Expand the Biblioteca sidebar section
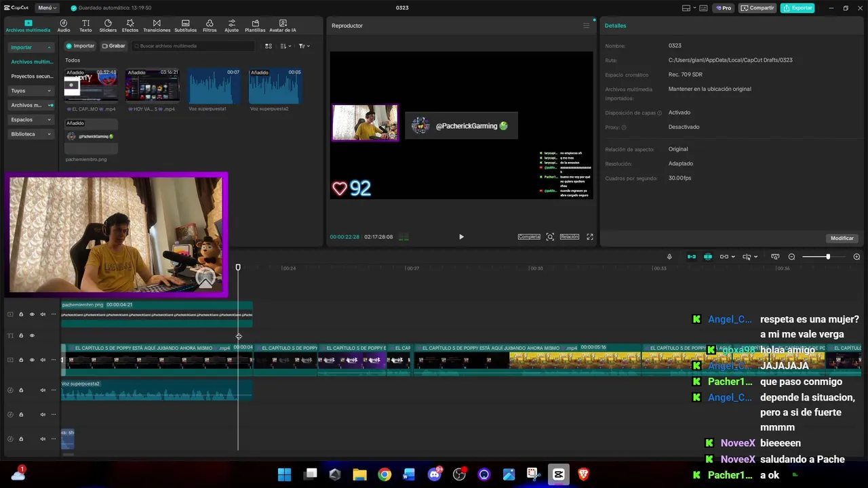 pos(31,134)
